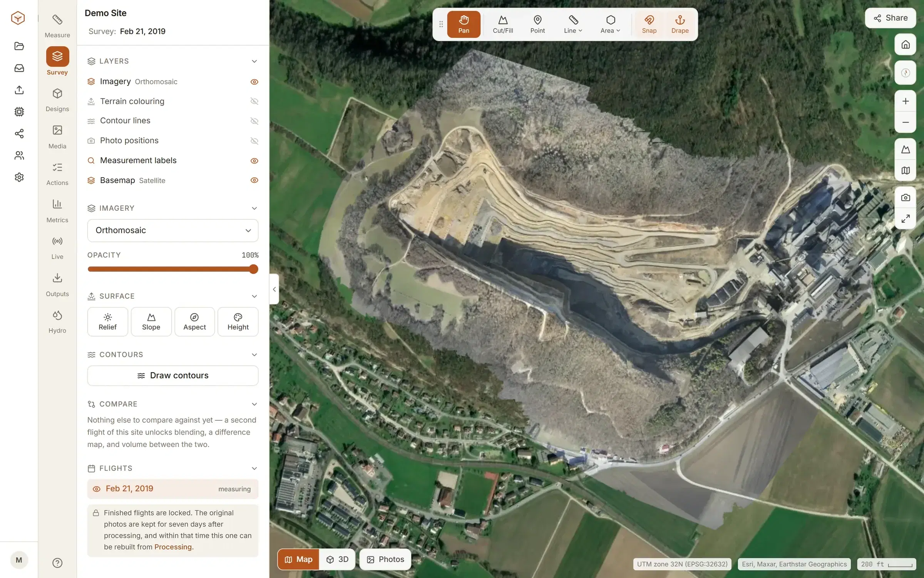Reset map orientation with compass icon
Image resolution: width=924 pixels, height=578 pixels.
coord(905,73)
